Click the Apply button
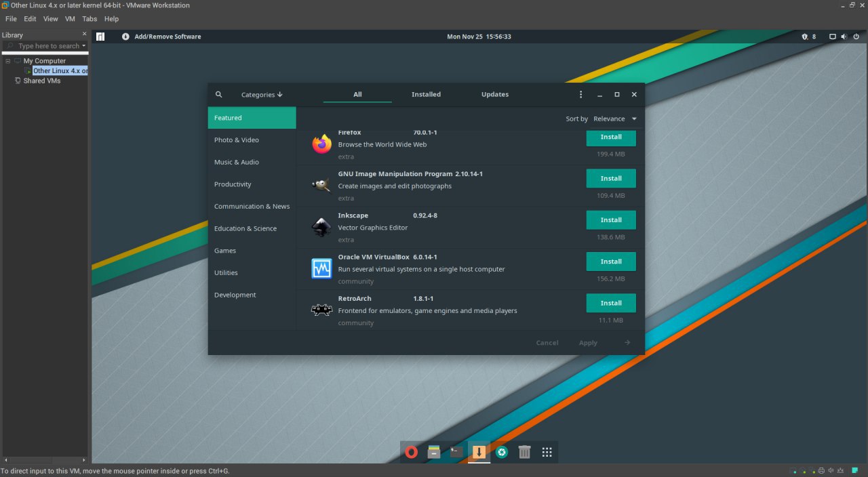Viewport: 868px width, 477px height. [588, 343]
